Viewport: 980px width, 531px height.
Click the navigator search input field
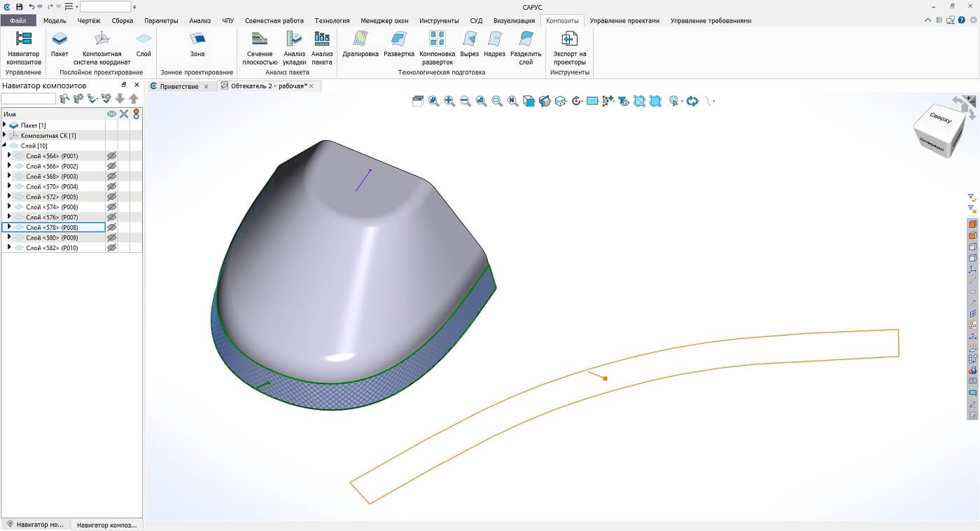[x=28, y=99]
